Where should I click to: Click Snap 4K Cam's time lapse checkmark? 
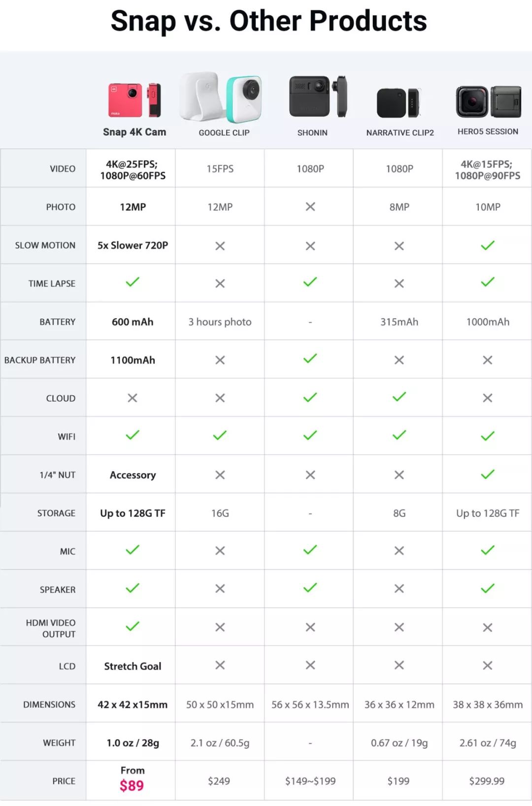[x=133, y=282]
